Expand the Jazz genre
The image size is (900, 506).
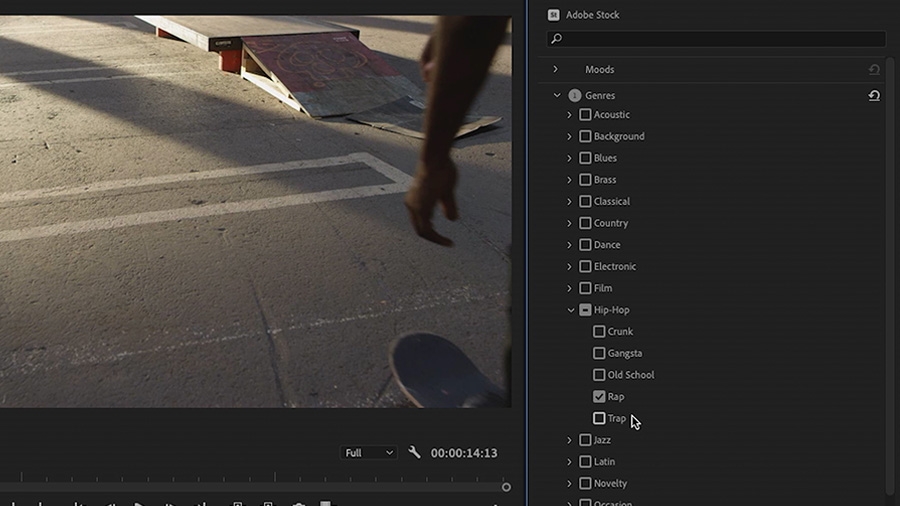(x=569, y=440)
